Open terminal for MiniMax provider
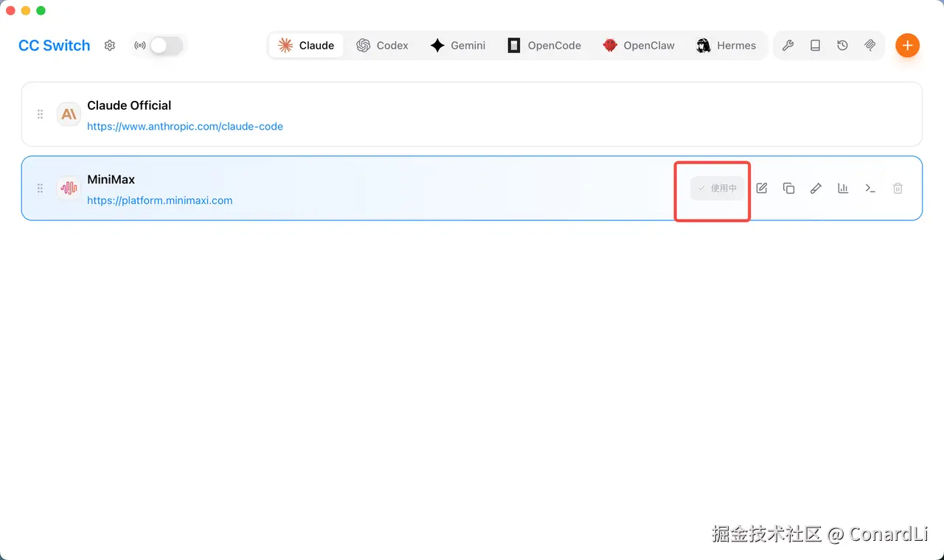The image size is (944, 560). coord(870,188)
